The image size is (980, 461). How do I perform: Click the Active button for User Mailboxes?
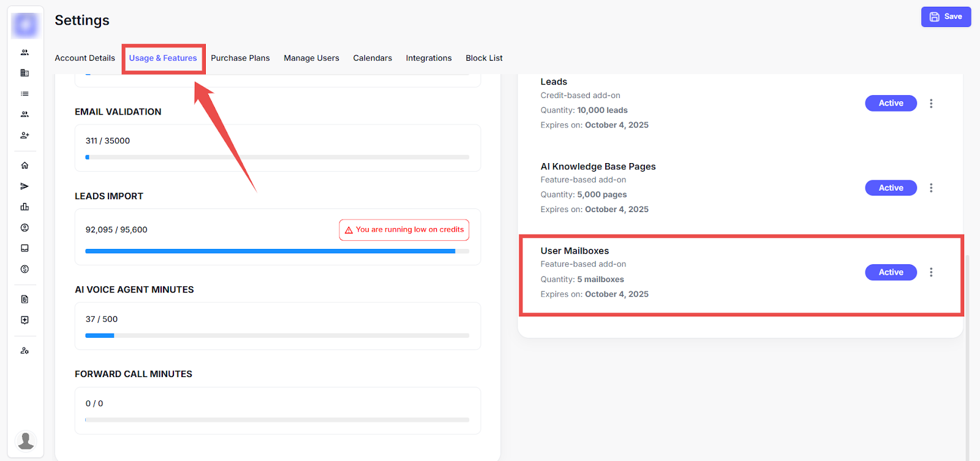891,272
